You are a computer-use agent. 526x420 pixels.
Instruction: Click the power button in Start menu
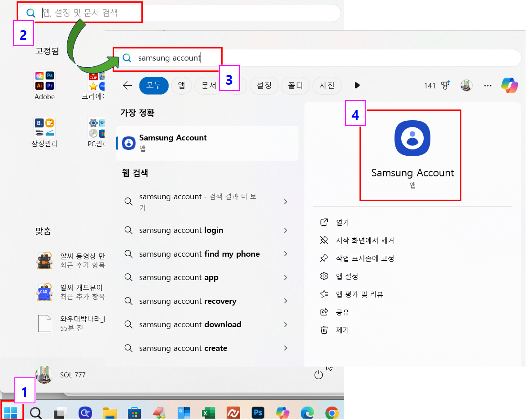318,375
